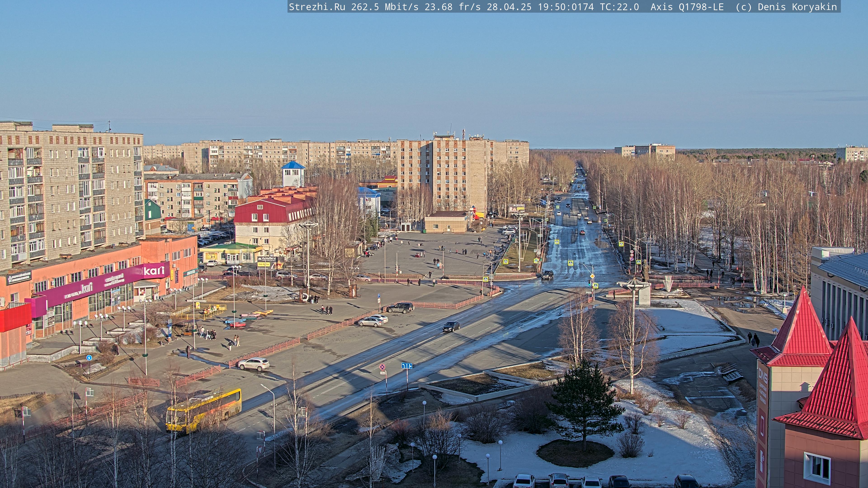
Task: Select the '28.04.25' date stamp
Action: tap(509, 7)
